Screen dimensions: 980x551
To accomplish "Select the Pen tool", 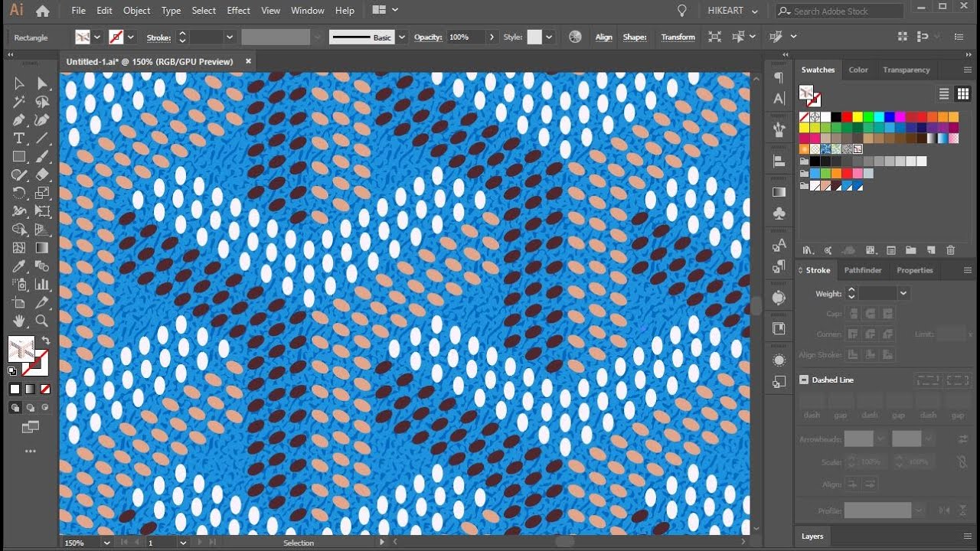I will point(19,120).
